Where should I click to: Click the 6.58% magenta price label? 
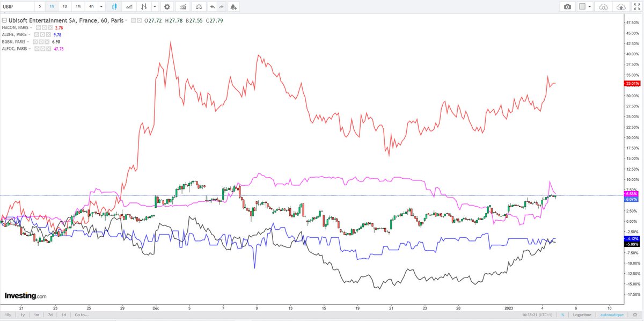(x=631, y=193)
